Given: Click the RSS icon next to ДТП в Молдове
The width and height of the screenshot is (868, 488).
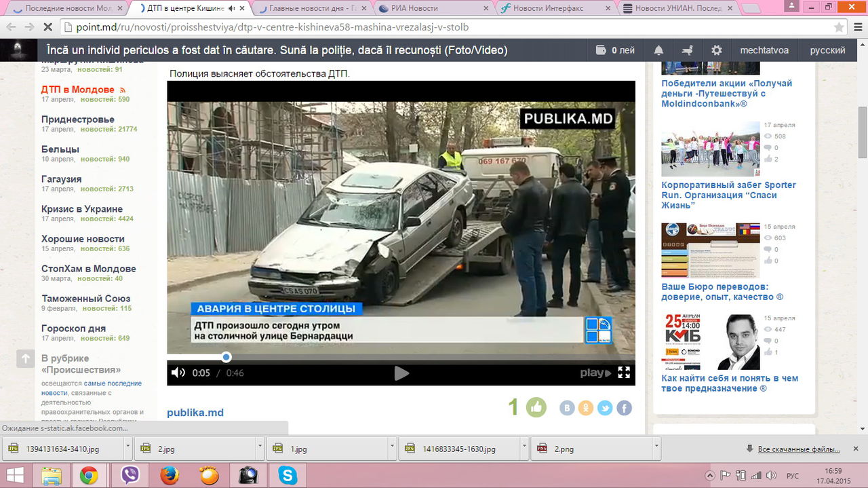Looking at the screenshot, I should (123, 90).
